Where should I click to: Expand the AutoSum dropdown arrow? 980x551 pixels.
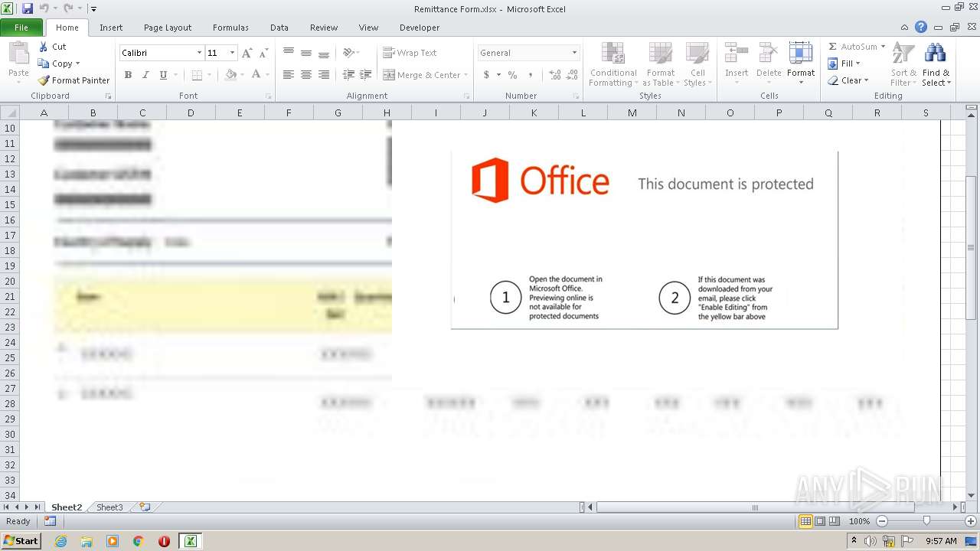883,47
